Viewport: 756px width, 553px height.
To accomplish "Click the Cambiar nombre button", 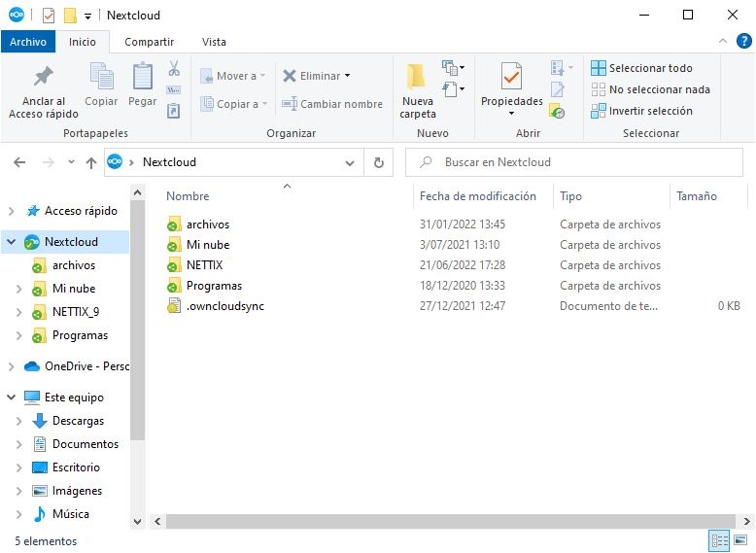I will [x=332, y=104].
